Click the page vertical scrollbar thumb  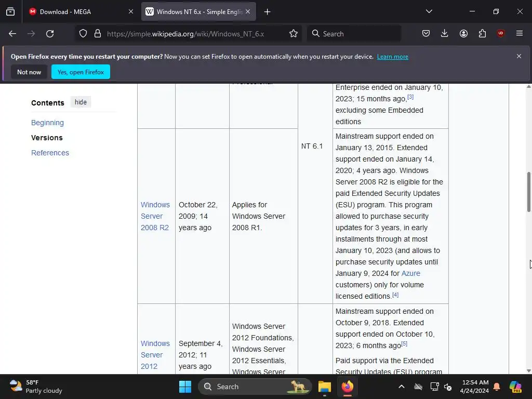[x=528, y=192]
